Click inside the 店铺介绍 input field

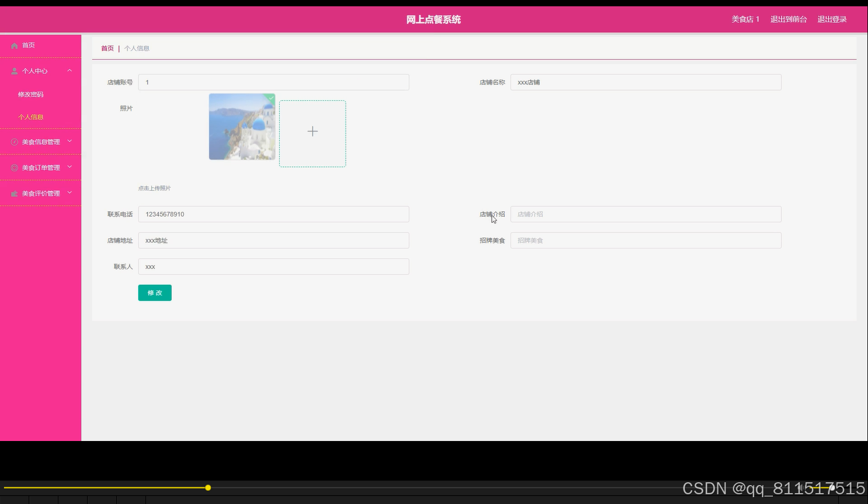(x=645, y=214)
